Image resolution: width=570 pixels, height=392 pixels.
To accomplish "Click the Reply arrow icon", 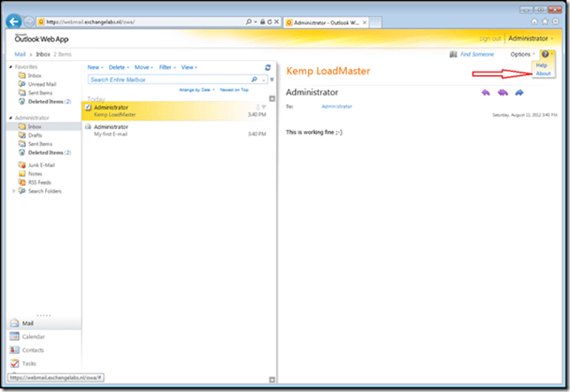I will [484, 93].
